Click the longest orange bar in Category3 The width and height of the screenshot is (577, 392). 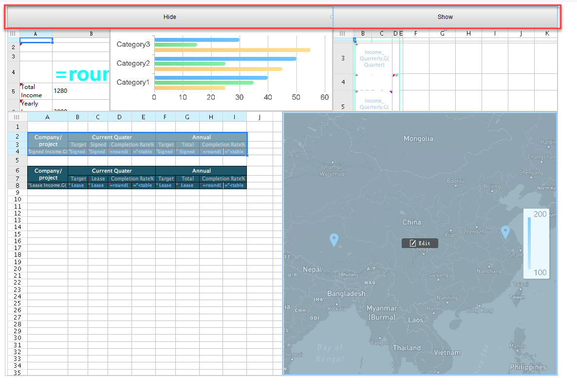click(232, 50)
